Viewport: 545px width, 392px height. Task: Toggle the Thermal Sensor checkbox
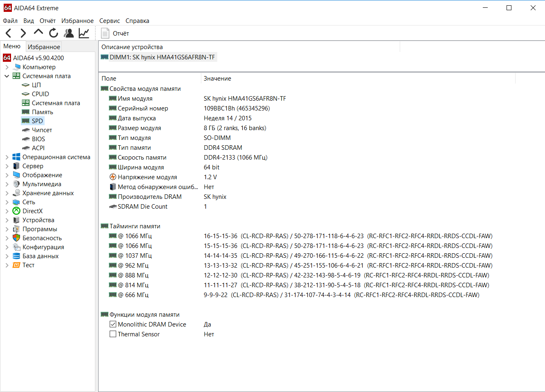113,334
